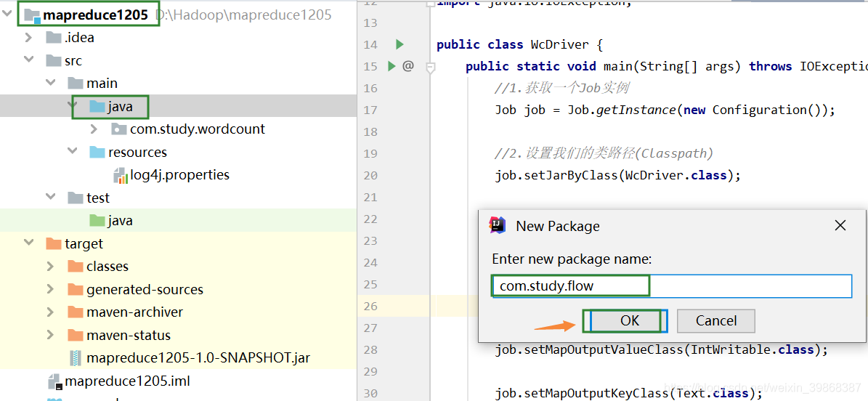Click the com.study.wordcount package icon
The width and height of the screenshot is (868, 401).
coord(118,129)
